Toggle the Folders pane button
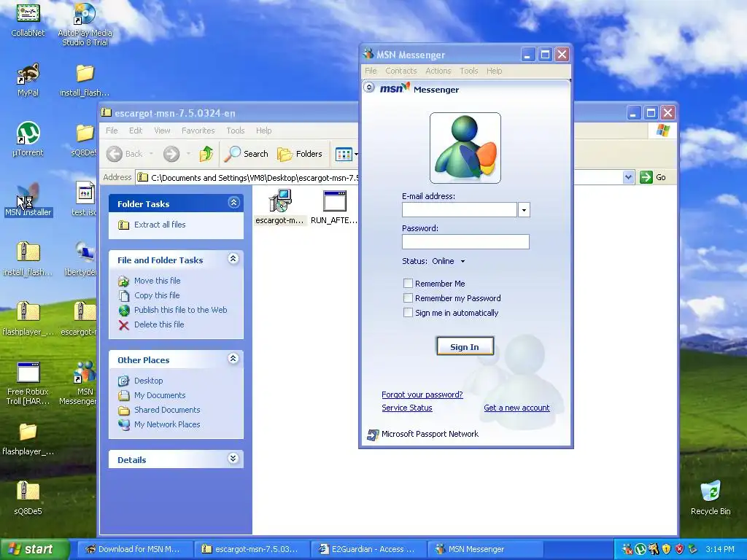Viewport: 747px width, 560px height. pyautogui.click(x=300, y=154)
